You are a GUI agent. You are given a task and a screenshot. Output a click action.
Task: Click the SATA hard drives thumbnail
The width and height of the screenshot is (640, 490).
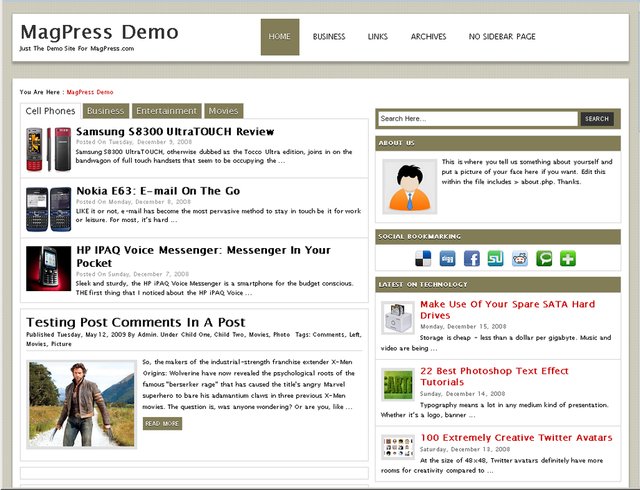tap(398, 318)
